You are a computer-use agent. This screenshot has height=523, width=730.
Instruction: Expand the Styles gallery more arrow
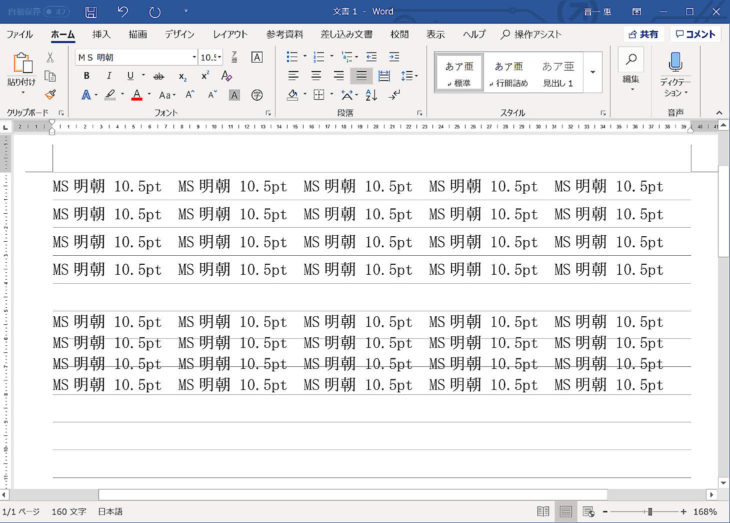(593, 72)
